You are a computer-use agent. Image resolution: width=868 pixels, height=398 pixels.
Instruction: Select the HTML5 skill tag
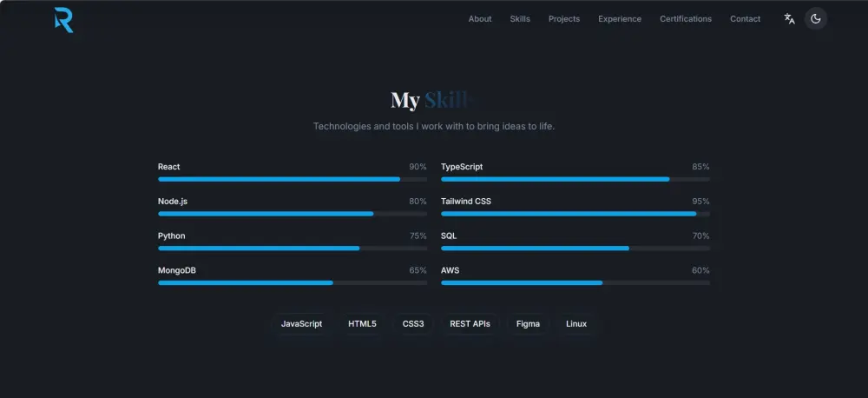coord(362,324)
